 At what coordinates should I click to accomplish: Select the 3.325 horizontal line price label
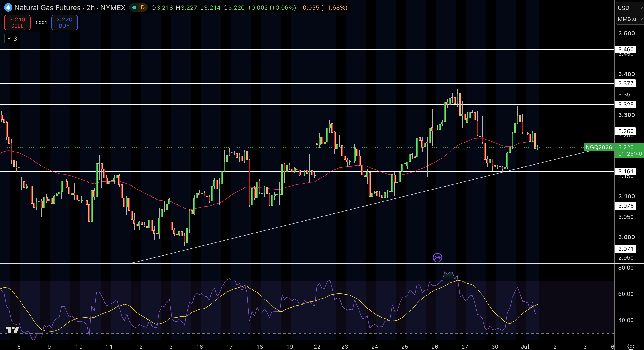click(x=626, y=104)
